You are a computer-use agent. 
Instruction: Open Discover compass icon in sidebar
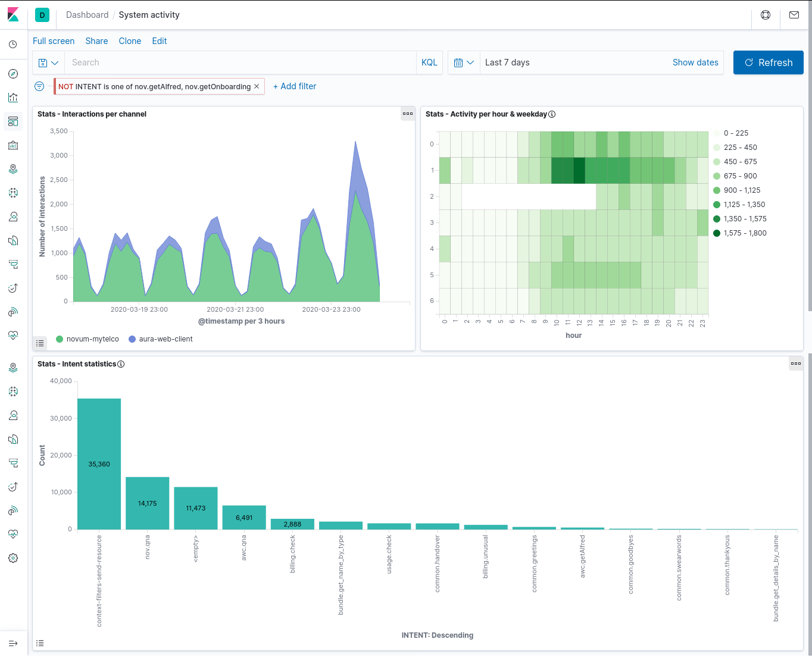coord(13,74)
